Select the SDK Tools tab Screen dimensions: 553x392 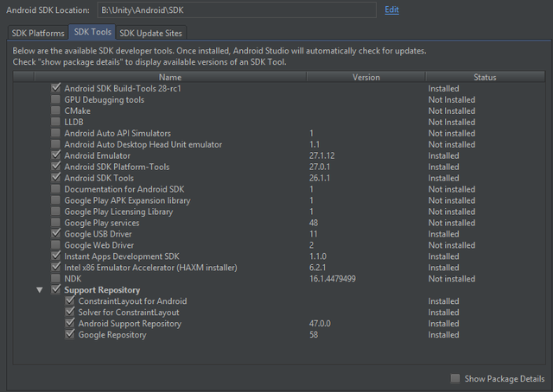pyautogui.click(x=92, y=32)
